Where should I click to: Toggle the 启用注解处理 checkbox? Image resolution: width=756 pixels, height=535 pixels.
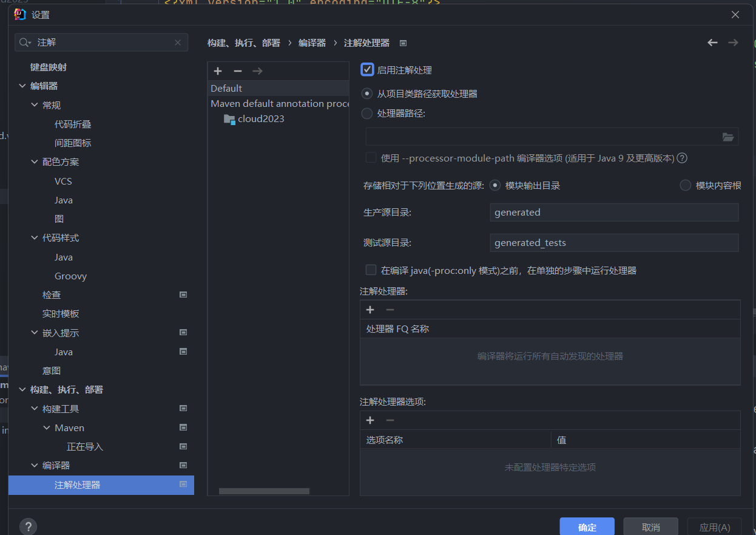[367, 70]
